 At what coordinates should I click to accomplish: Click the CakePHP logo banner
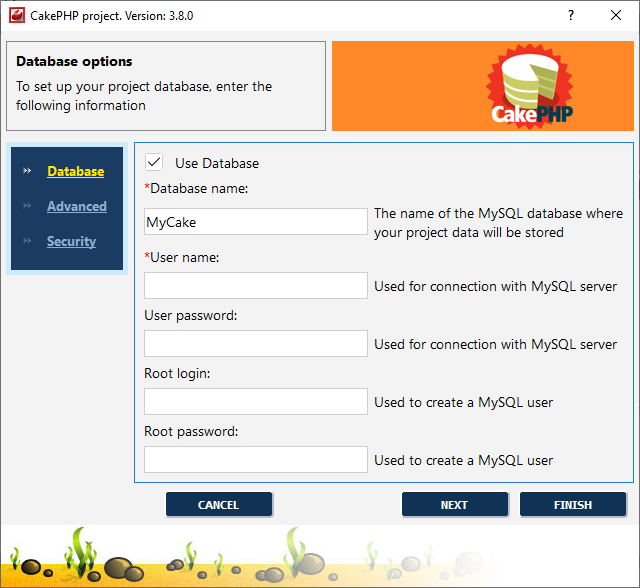[483, 86]
